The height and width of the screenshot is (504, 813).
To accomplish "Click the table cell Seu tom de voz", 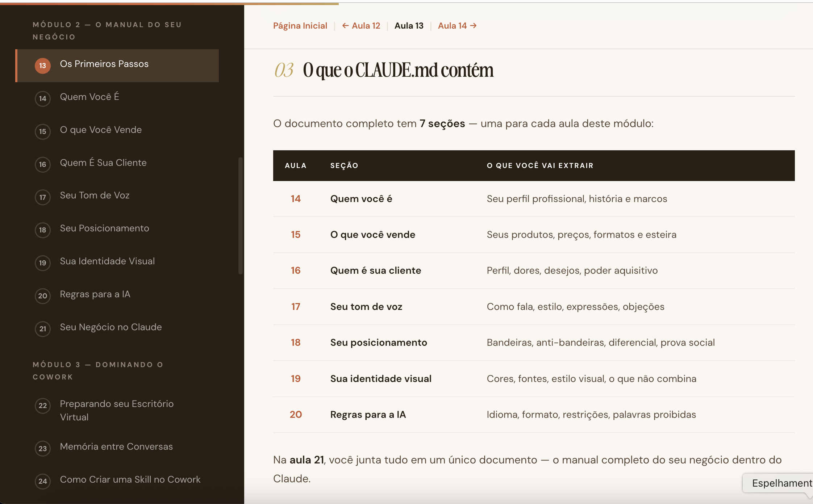I will coord(366,307).
